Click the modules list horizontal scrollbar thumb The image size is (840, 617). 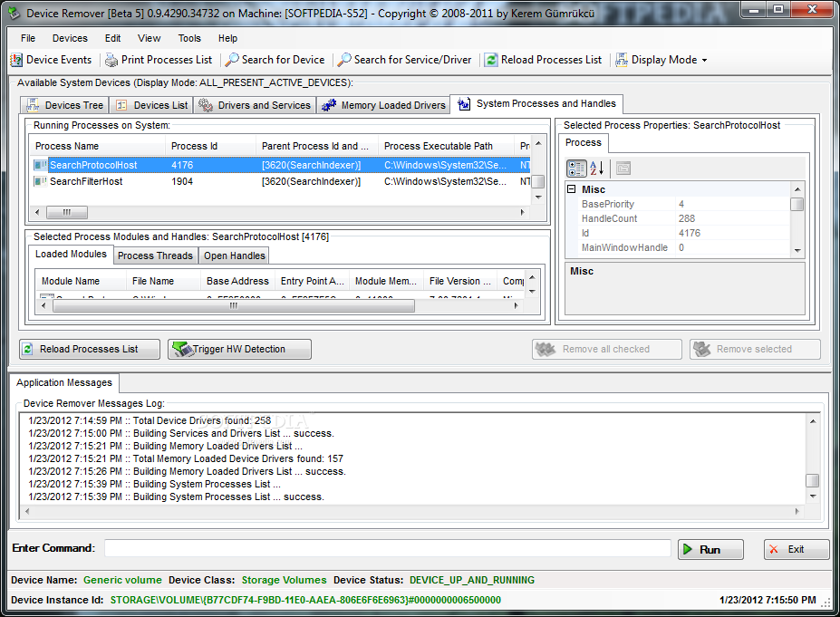pos(234,306)
